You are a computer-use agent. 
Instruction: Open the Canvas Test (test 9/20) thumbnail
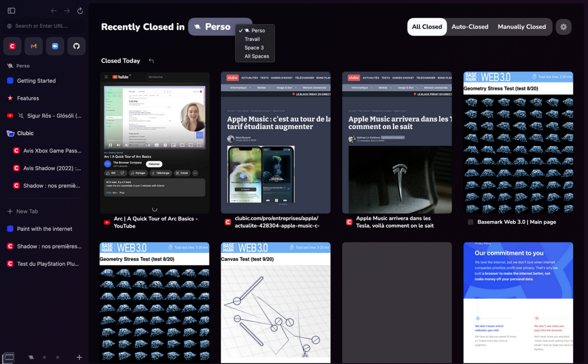[276, 303]
